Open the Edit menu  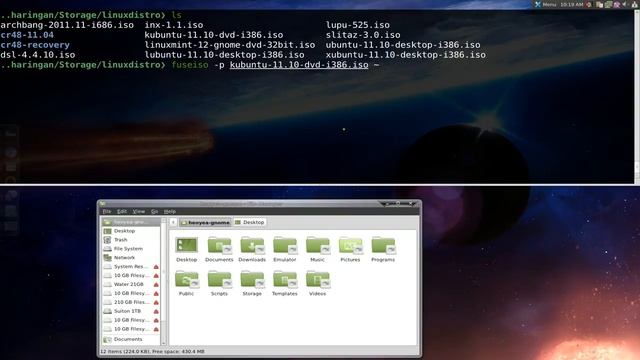(x=122, y=211)
